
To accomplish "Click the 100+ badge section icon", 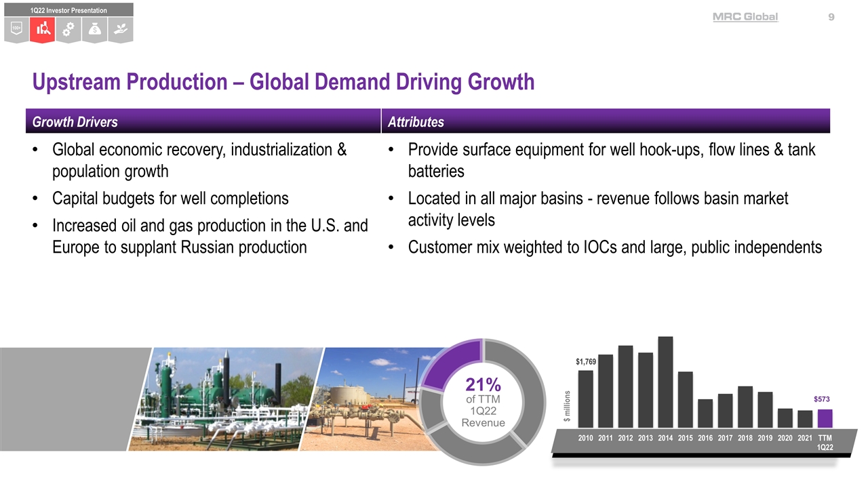I will (17, 30).
